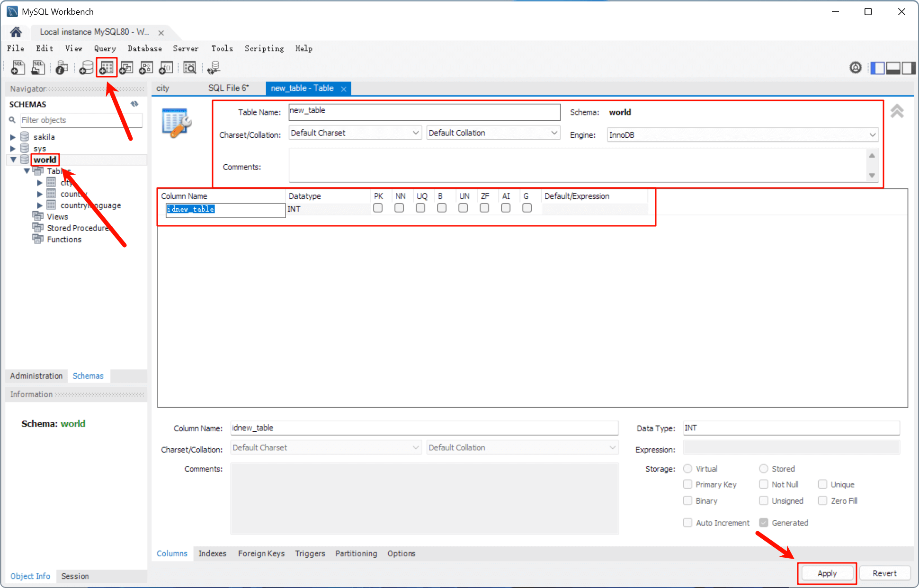Collapse the world schema node
This screenshot has height=588, width=919.
13,160
